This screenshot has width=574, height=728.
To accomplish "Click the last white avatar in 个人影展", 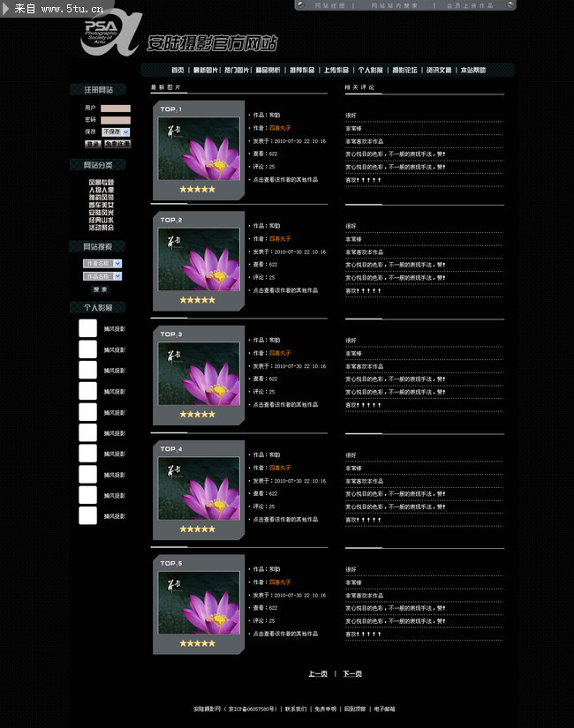I will click(87, 516).
